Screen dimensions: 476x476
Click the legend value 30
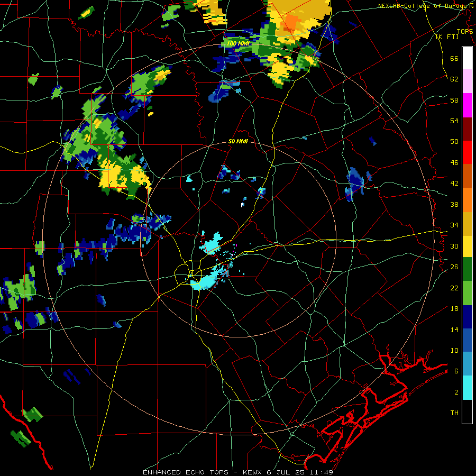[454, 246]
